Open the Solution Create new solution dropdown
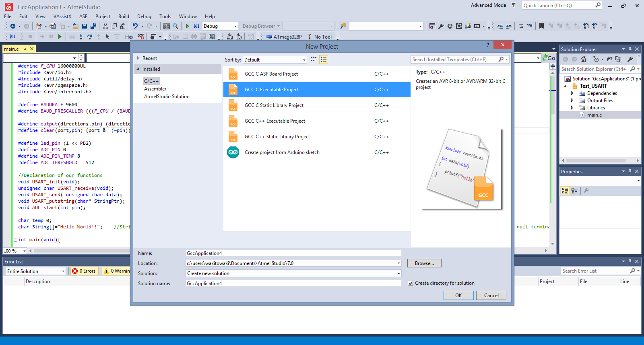Image resolution: width=644 pixels, height=345 pixels. tap(399, 273)
